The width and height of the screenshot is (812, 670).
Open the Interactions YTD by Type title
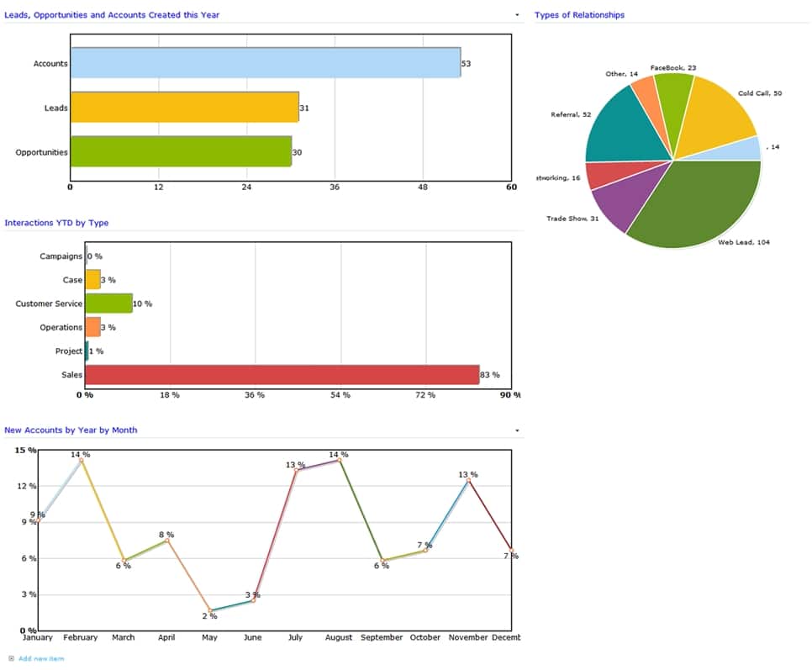[56, 223]
